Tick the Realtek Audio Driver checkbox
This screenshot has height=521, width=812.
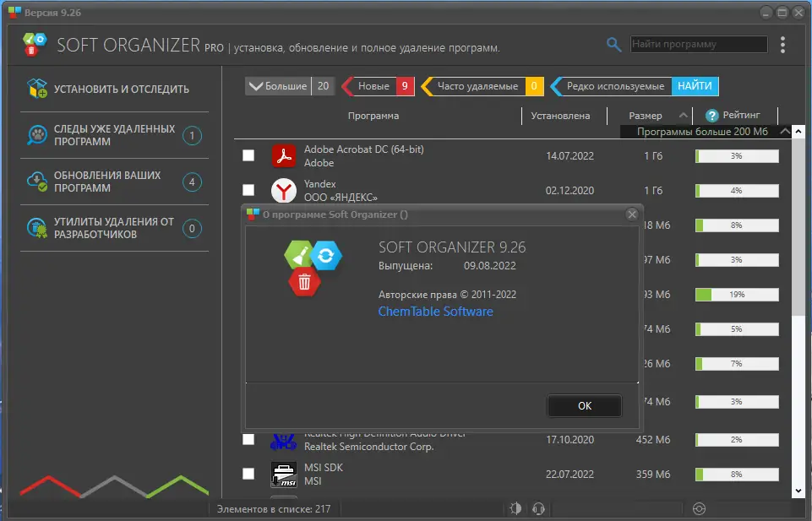(248, 439)
